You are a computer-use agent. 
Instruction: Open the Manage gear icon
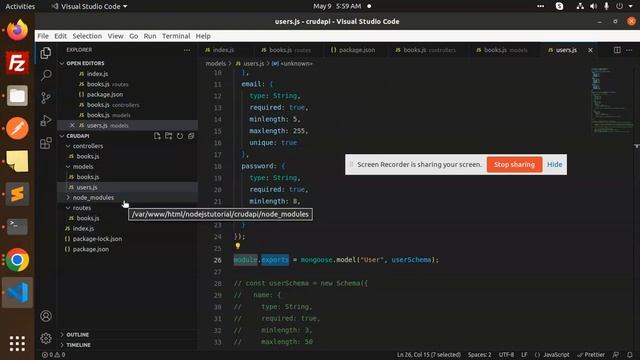coord(46,338)
